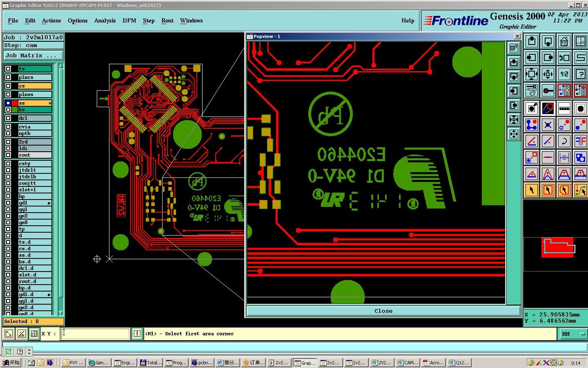
Task: Select the rectangle area selection arrow
Action: [548, 190]
